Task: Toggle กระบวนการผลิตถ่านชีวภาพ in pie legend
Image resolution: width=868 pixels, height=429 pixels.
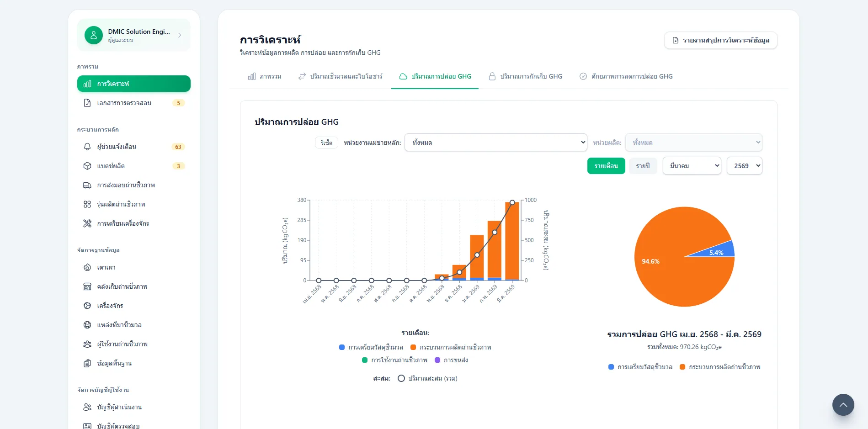Action: 720,367
